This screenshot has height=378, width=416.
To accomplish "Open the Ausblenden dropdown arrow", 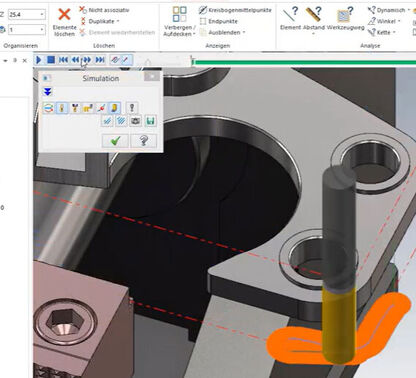I will click(244, 32).
